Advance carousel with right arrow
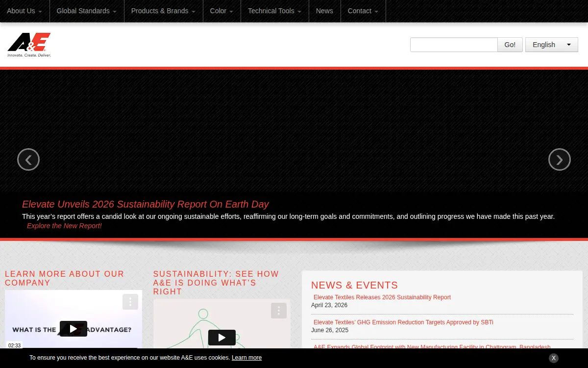Screen dimensions: 588x368 click(x=560, y=159)
